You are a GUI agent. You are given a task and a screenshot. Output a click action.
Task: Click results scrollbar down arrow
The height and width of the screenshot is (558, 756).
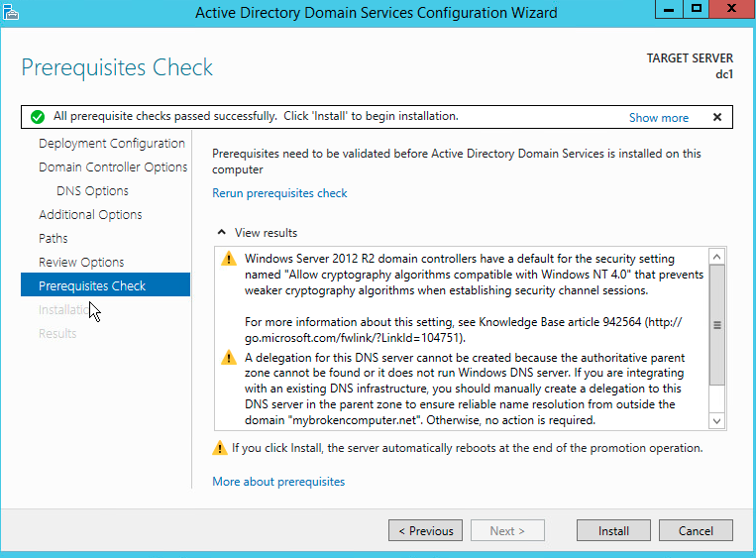pos(718,421)
